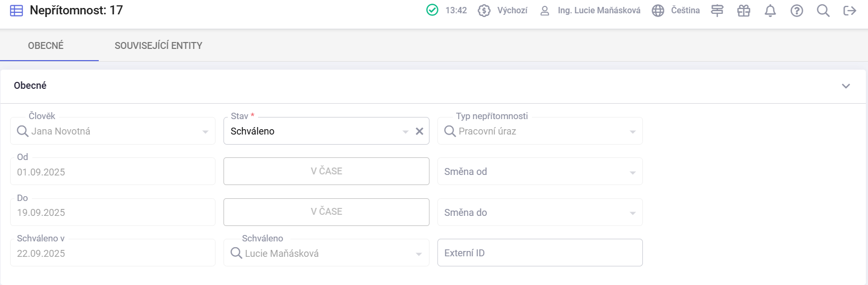Switch to the Související entity tab

[158, 46]
